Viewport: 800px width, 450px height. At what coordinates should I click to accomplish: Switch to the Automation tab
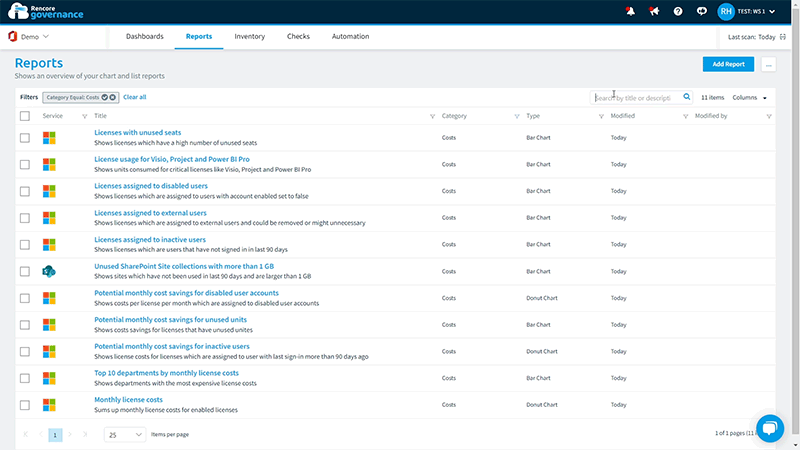(x=351, y=36)
